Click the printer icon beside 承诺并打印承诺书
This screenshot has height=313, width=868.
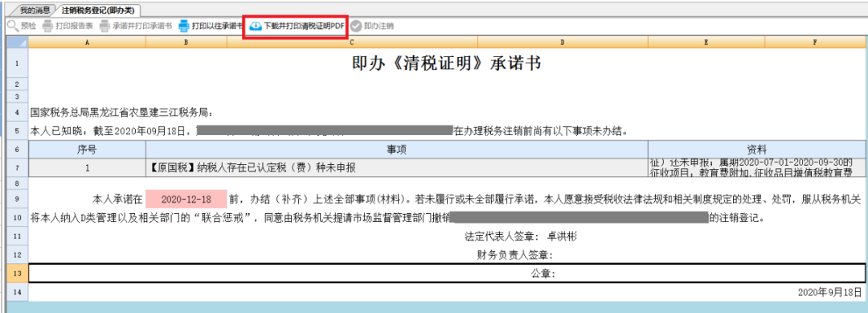(x=105, y=26)
